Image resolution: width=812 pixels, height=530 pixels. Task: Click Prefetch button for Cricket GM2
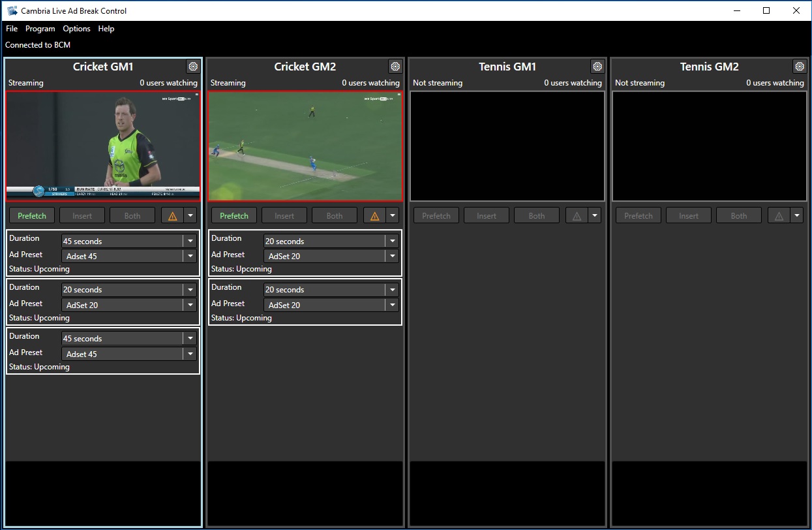[234, 216]
